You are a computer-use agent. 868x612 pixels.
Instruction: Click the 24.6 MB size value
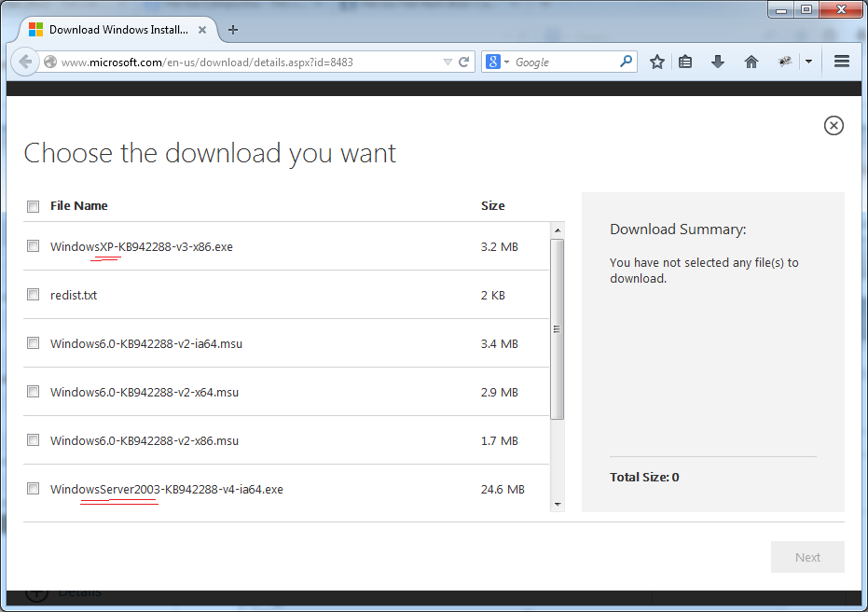(x=503, y=490)
